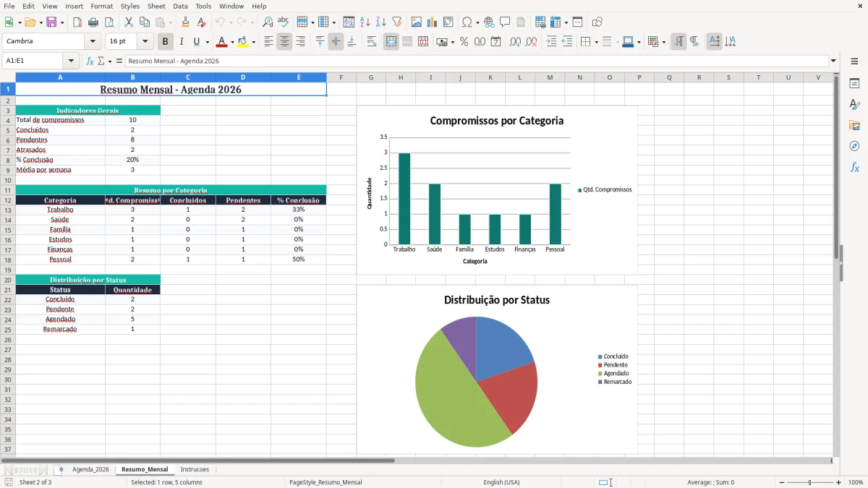Toggle Underline formatting button
Viewport: 868px width, 488px height.
coord(196,42)
